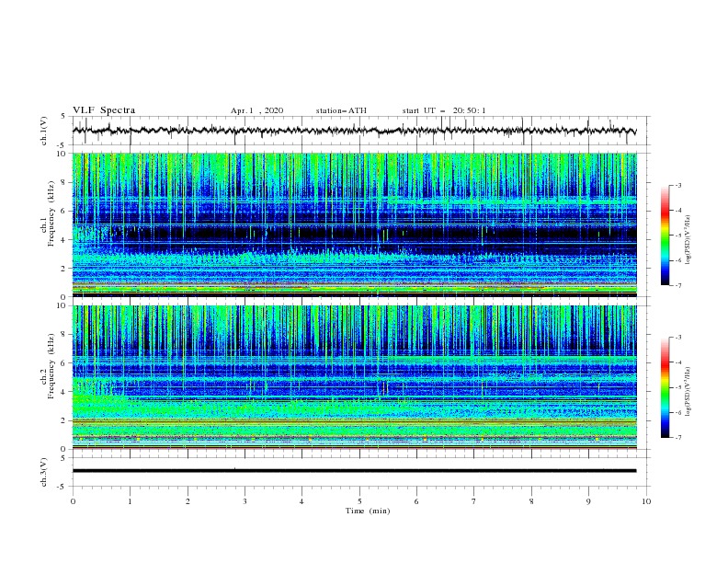Image resolution: width=728 pixels, height=563 pixels.
Task: Click the ch.1 waveform trace
Action: click(x=354, y=131)
